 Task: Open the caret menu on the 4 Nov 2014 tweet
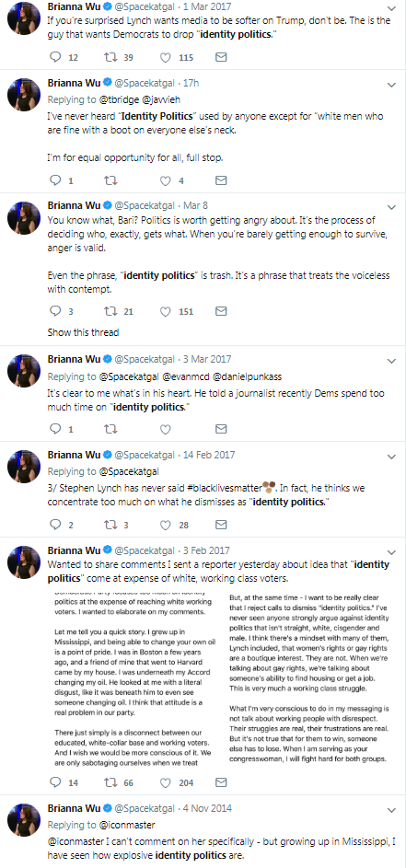click(x=391, y=810)
